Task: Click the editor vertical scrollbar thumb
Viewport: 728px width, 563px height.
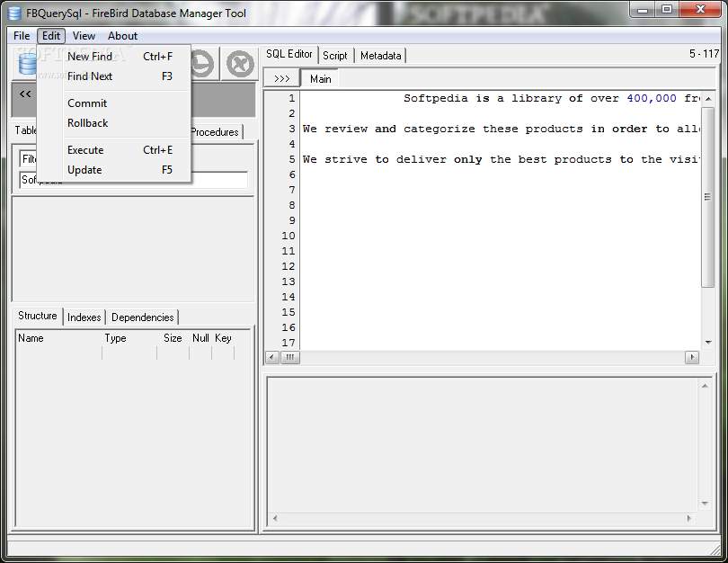Action: (x=707, y=198)
